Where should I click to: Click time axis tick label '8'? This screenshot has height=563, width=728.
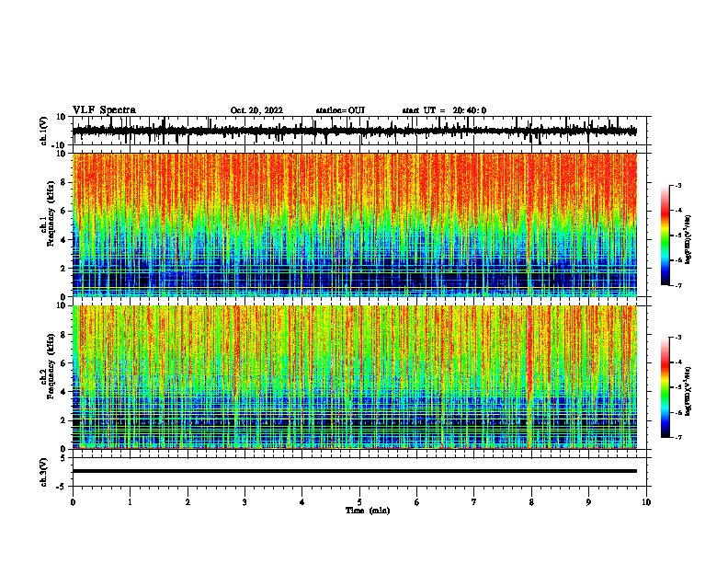(531, 502)
